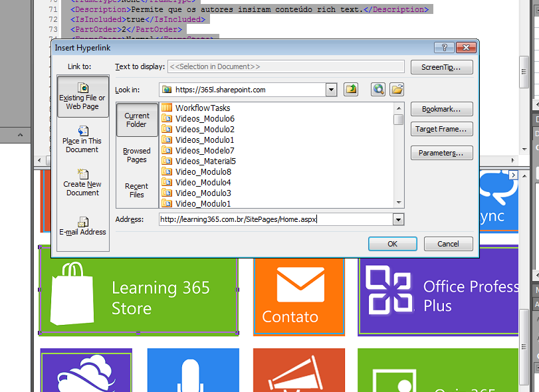Select Existing File or Web Page option
Screen dimensions: 539x392
(x=82, y=97)
